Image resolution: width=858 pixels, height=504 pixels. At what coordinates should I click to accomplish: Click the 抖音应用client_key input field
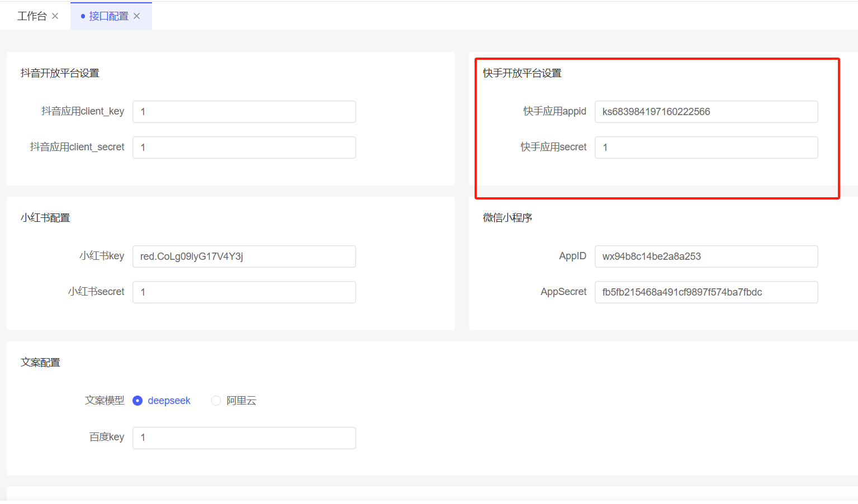click(244, 112)
